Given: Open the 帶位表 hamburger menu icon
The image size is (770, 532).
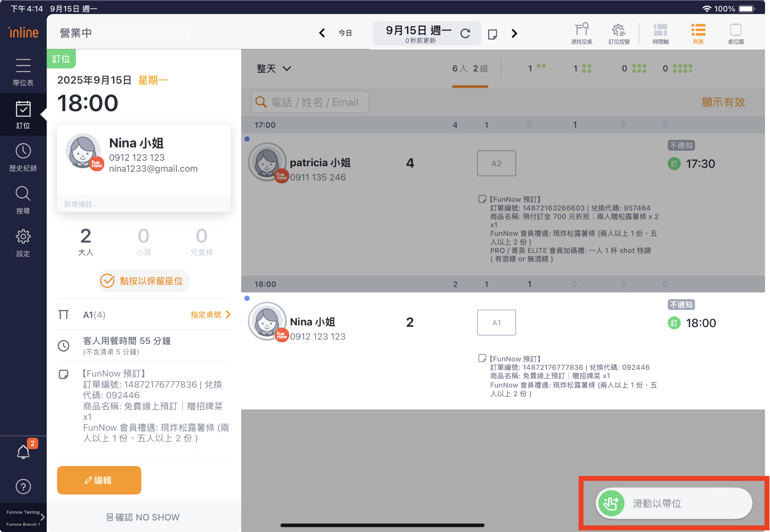Looking at the screenshot, I should 23,65.
